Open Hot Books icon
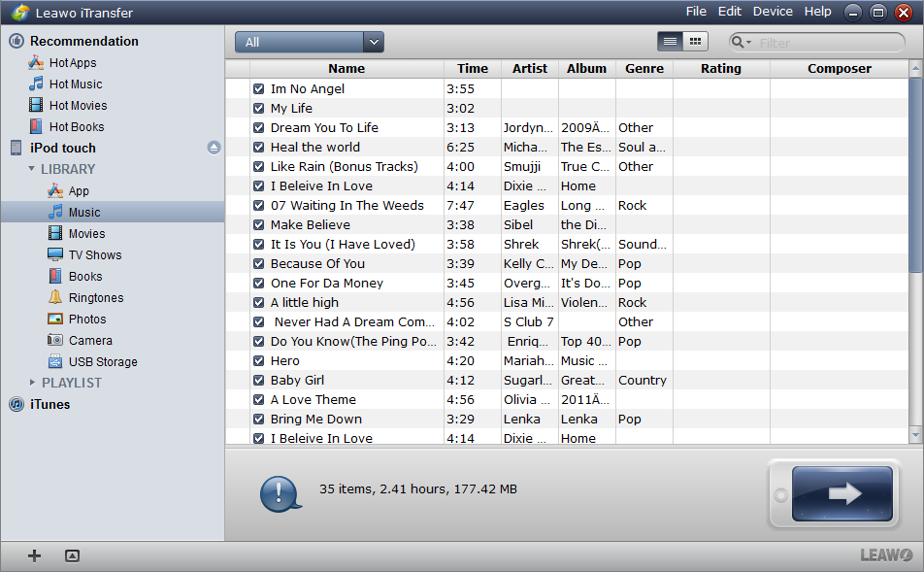The image size is (924, 572). (x=36, y=126)
